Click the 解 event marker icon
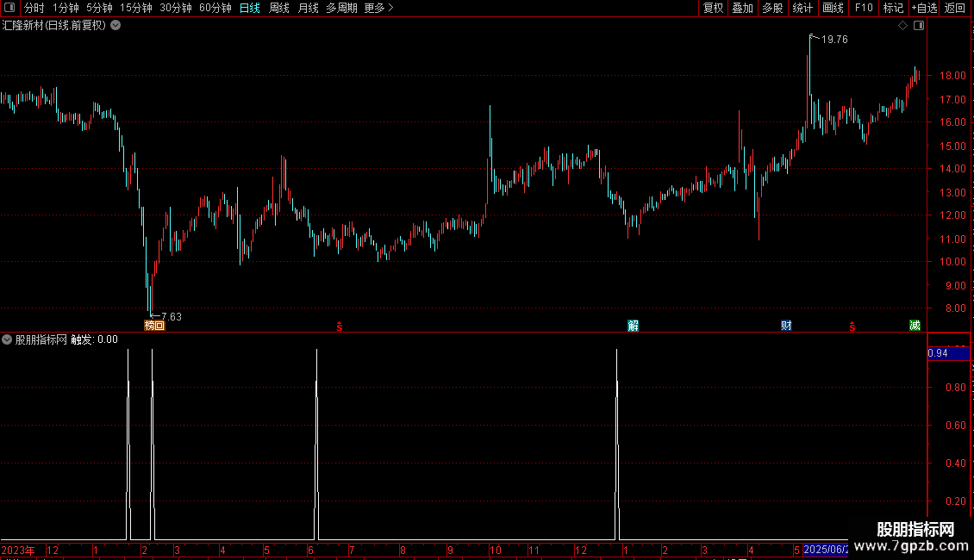Image resolution: width=974 pixels, height=560 pixels. (x=633, y=326)
